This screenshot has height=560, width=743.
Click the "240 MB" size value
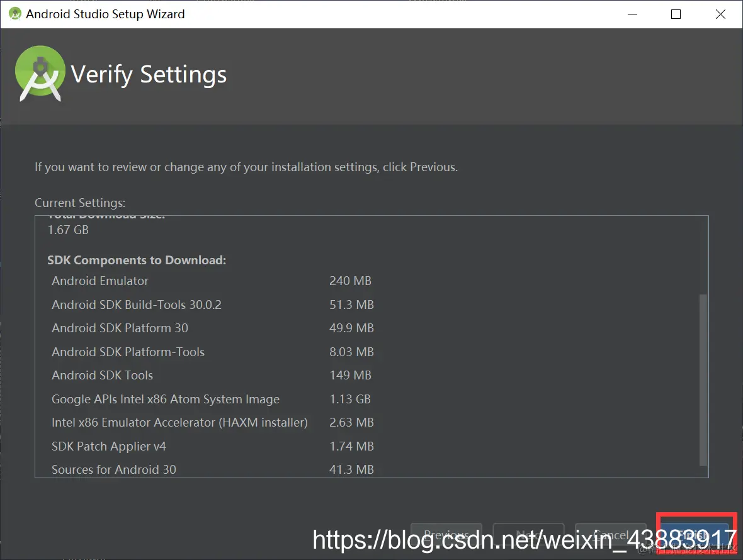pos(350,281)
